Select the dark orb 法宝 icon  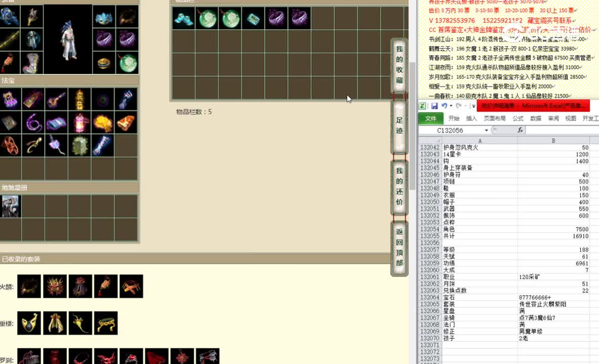coord(103,100)
